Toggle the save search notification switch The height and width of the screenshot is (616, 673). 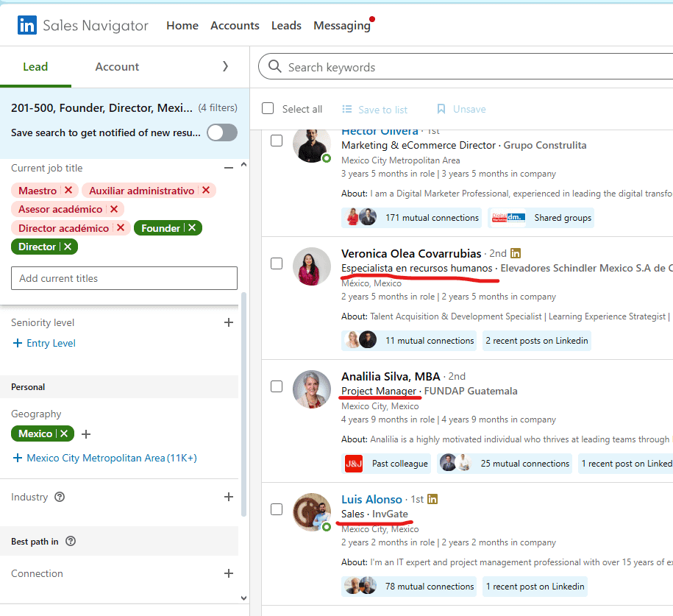click(222, 132)
